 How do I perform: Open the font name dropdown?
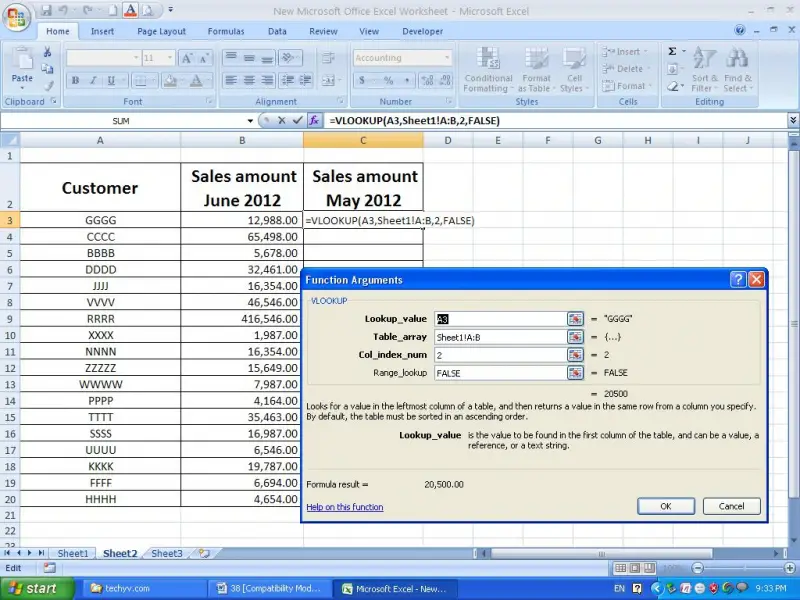coord(136,58)
